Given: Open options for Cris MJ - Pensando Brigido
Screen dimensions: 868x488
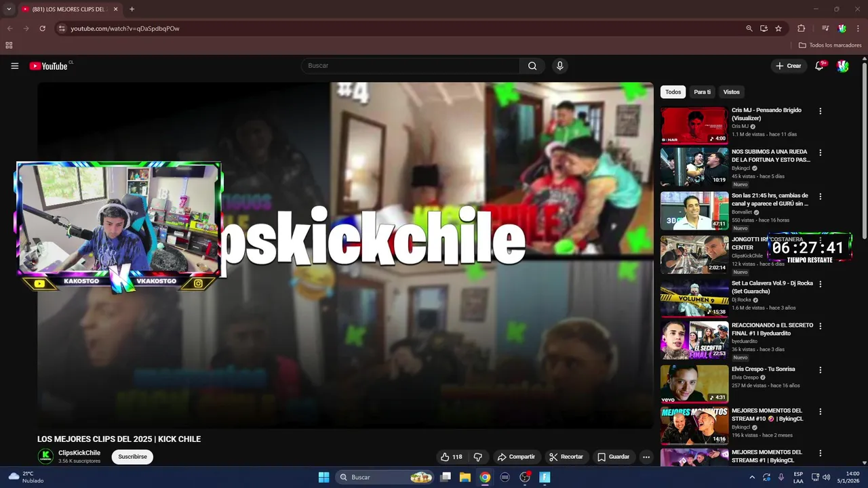Looking at the screenshot, I should tap(821, 111).
